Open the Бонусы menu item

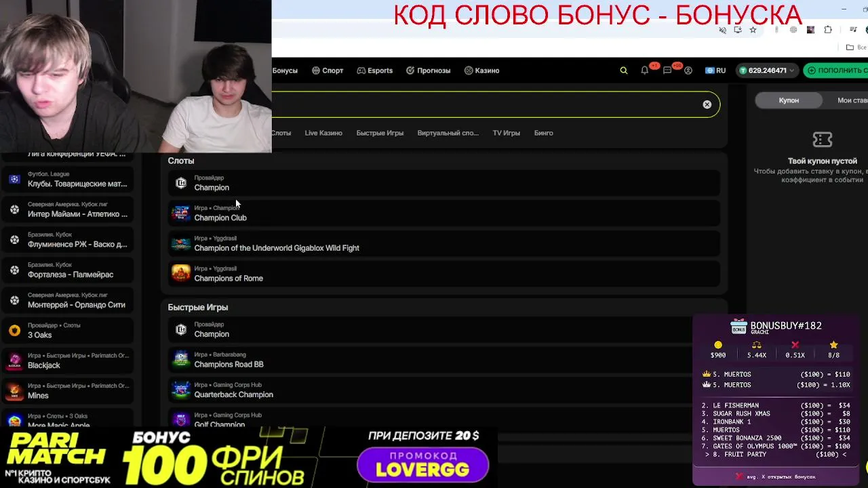point(285,70)
